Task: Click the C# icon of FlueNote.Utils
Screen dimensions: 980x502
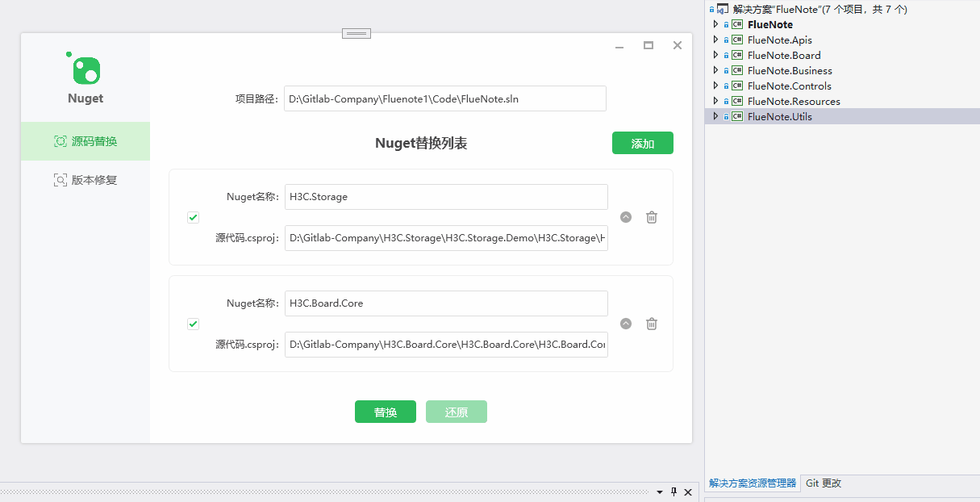Action: (737, 116)
